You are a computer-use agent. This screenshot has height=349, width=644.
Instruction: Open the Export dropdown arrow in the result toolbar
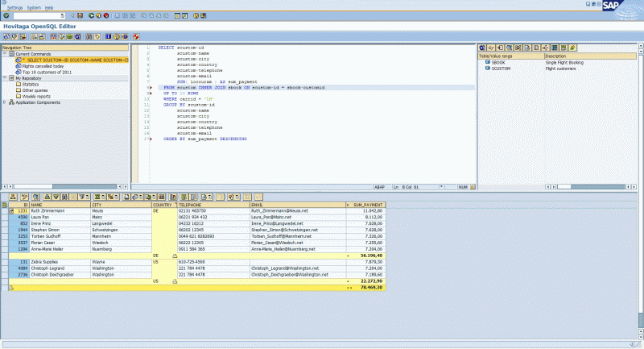coord(154,197)
